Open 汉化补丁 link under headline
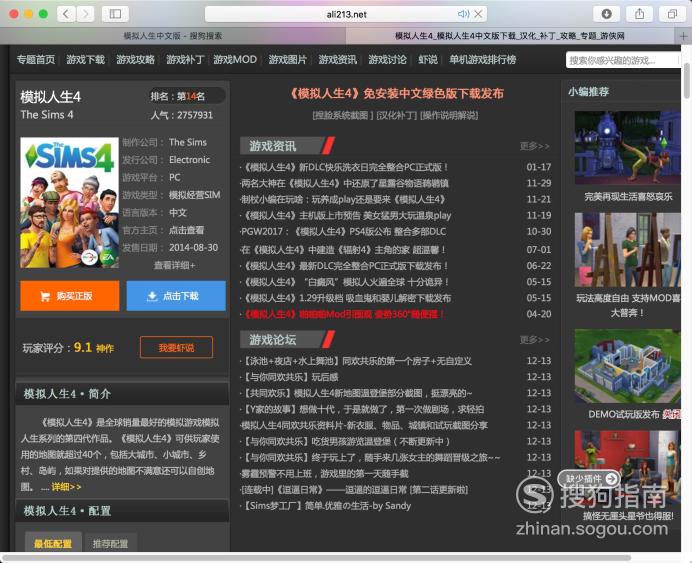692x563 pixels. click(x=397, y=116)
